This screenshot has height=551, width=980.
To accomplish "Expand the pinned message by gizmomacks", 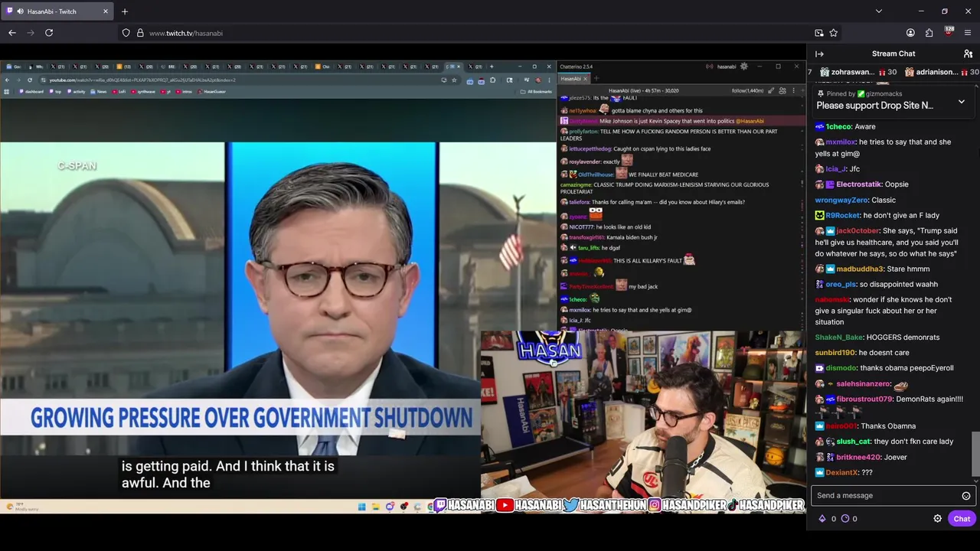I will click(962, 101).
